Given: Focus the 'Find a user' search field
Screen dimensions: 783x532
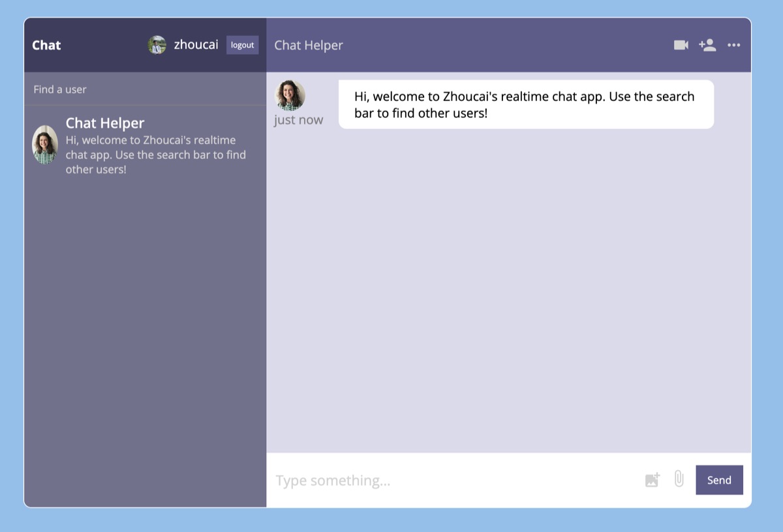Looking at the screenshot, I should [x=145, y=89].
